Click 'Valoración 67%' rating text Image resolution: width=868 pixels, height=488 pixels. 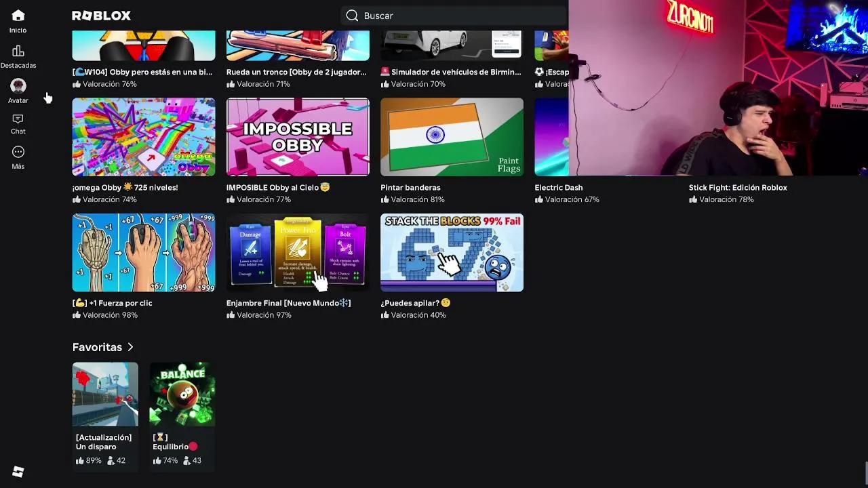click(572, 199)
